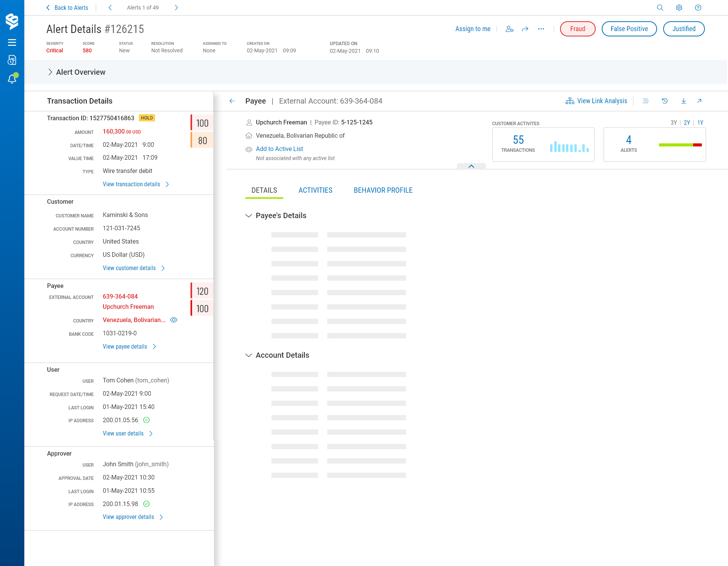Open the BEHAVIOR PROFILE tab
This screenshot has height=566, width=728.
click(383, 190)
